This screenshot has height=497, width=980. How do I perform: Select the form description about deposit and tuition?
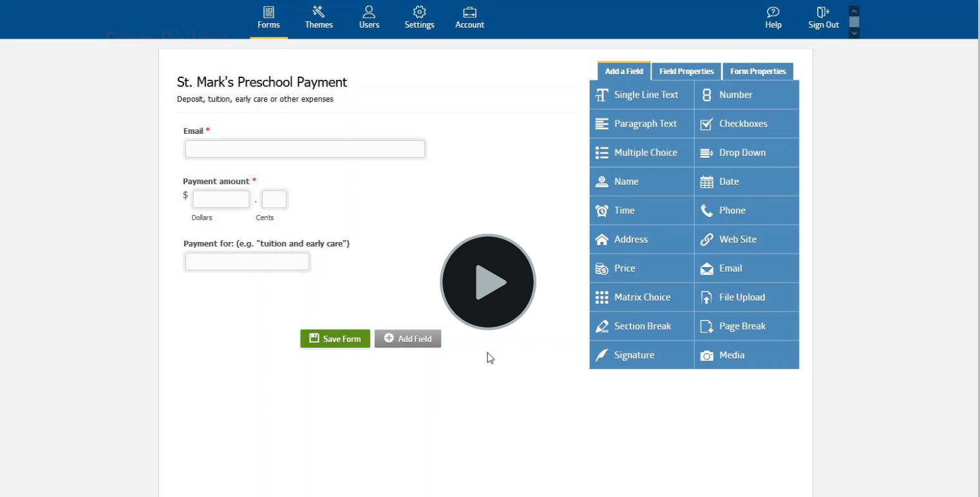(x=255, y=99)
